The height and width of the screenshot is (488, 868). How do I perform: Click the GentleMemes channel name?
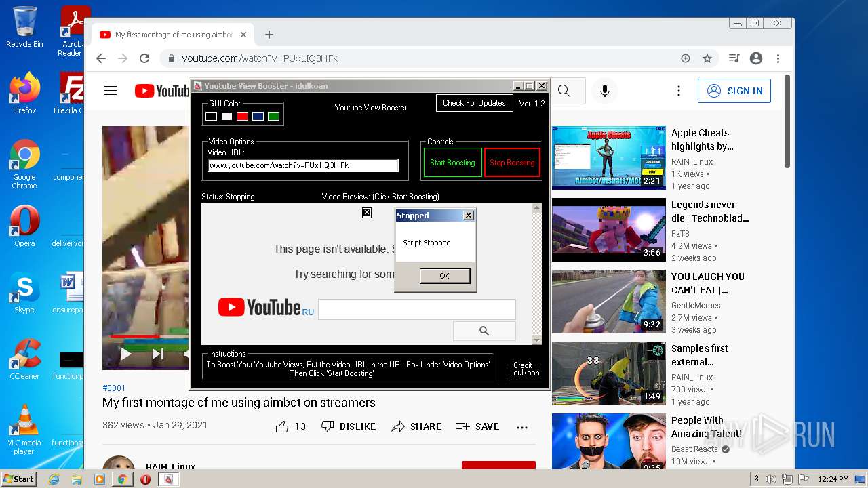tap(696, 306)
